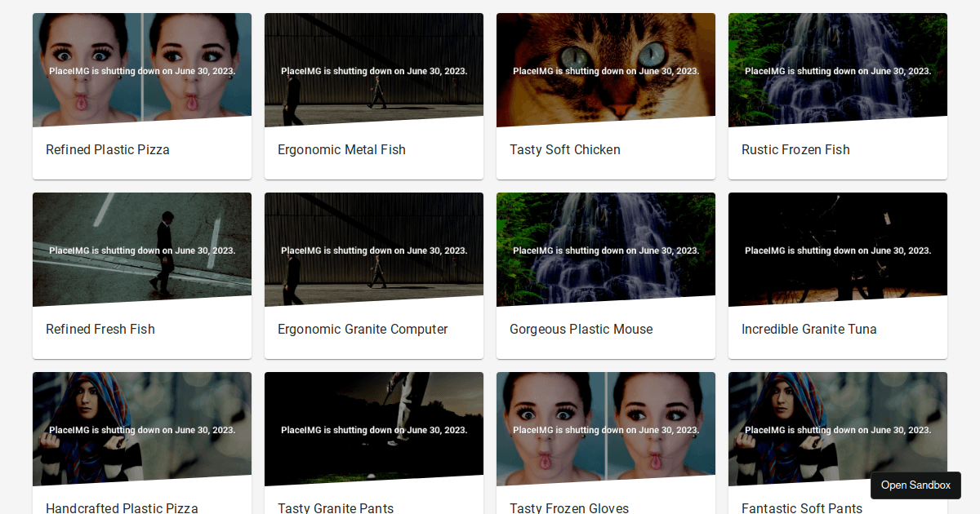The image size is (980, 514).
Task: Click the Refined Plastic Pizza title
Action: point(108,150)
